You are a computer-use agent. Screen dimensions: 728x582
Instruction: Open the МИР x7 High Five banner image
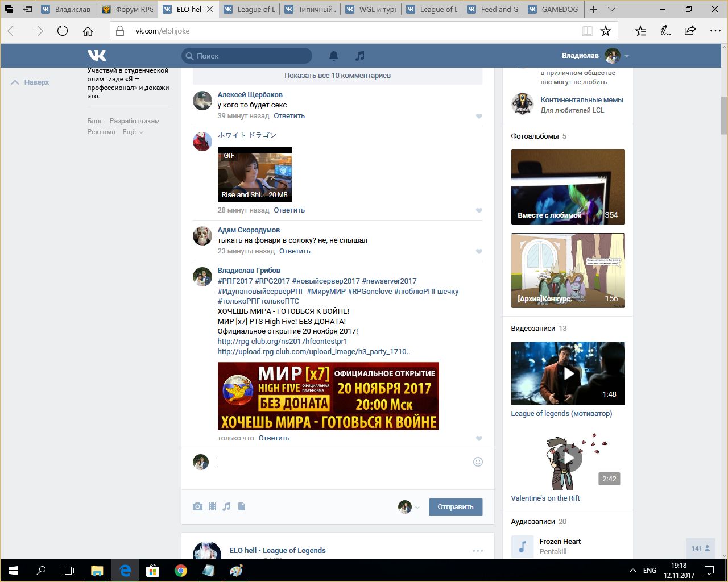coord(328,396)
